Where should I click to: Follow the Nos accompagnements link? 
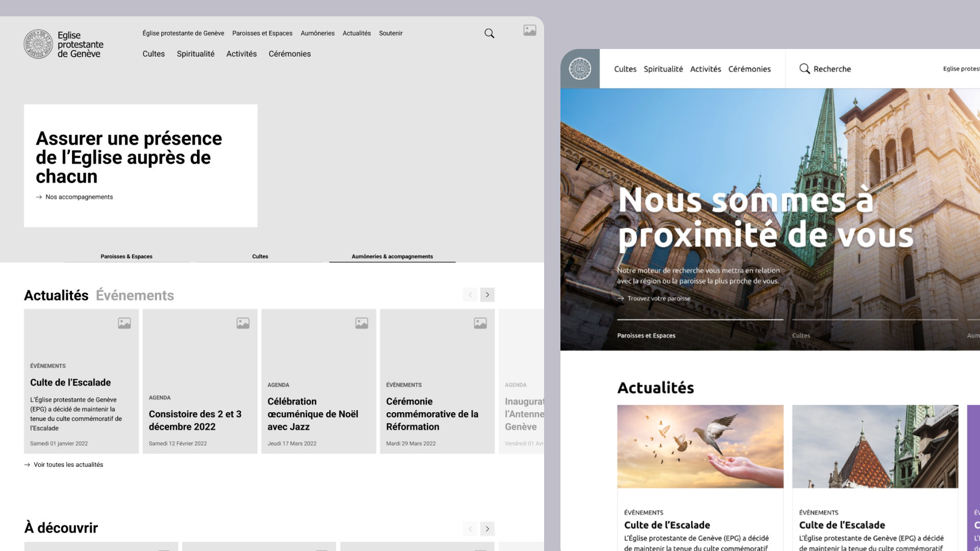point(79,197)
